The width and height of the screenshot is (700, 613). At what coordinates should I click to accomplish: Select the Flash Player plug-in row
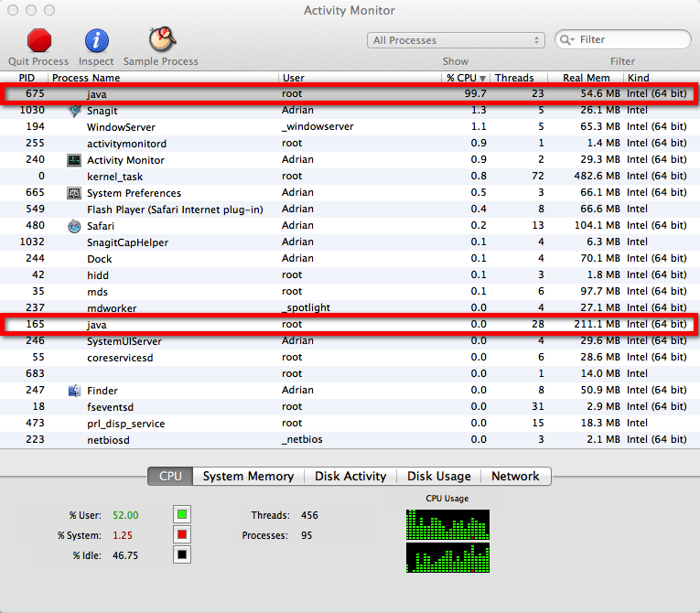(350, 210)
